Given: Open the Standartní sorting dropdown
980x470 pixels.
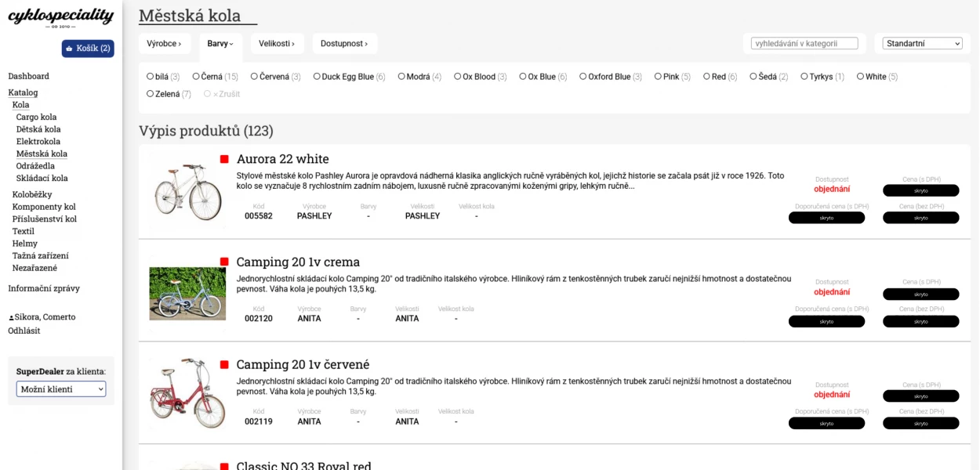Looking at the screenshot, I should [923, 44].
